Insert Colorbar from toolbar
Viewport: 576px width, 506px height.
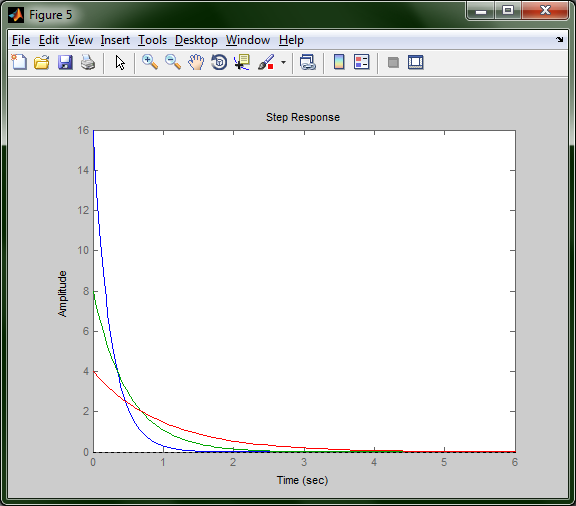point(339,62)
